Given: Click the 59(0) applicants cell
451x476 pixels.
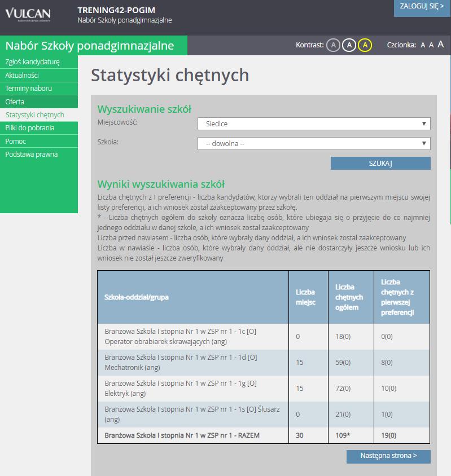Looking at the screenshot, I should pos(351,363).
